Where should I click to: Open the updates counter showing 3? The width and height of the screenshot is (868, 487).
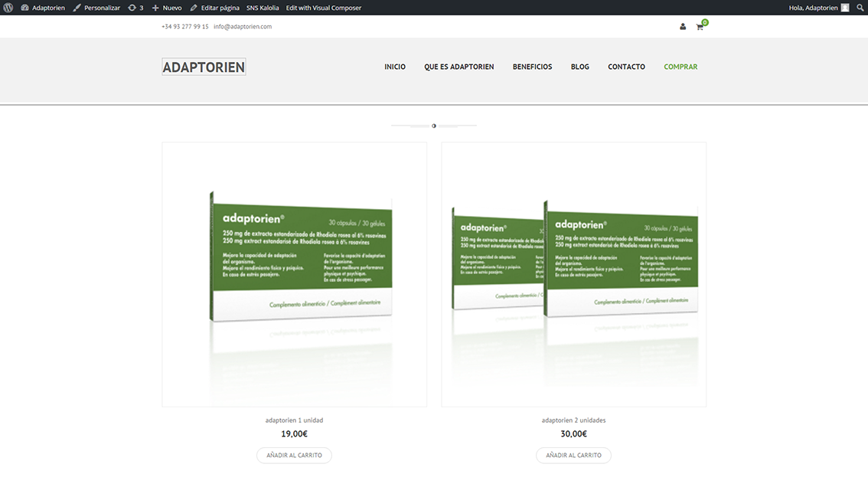[x=135, y=8]
